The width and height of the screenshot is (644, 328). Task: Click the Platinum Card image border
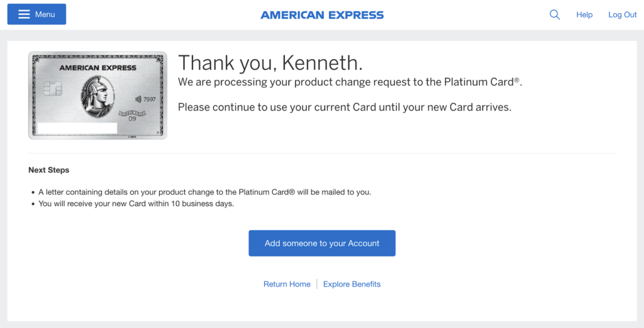[97, 96]
